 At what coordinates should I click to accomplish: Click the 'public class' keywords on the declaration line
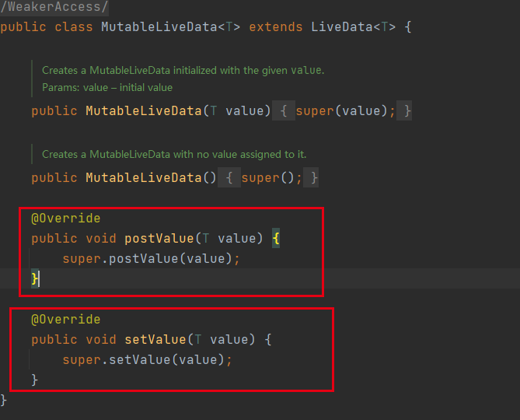tap(47, 27)
